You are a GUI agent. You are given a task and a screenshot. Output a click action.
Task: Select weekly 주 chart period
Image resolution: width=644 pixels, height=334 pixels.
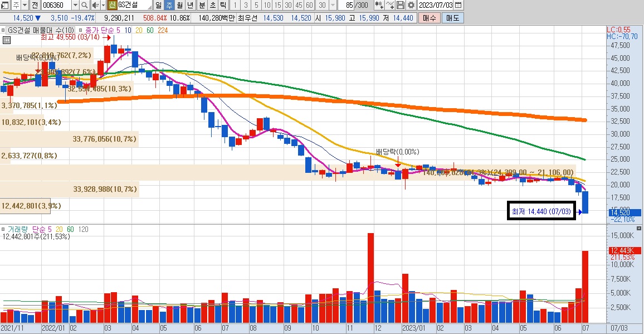(169, 5)
